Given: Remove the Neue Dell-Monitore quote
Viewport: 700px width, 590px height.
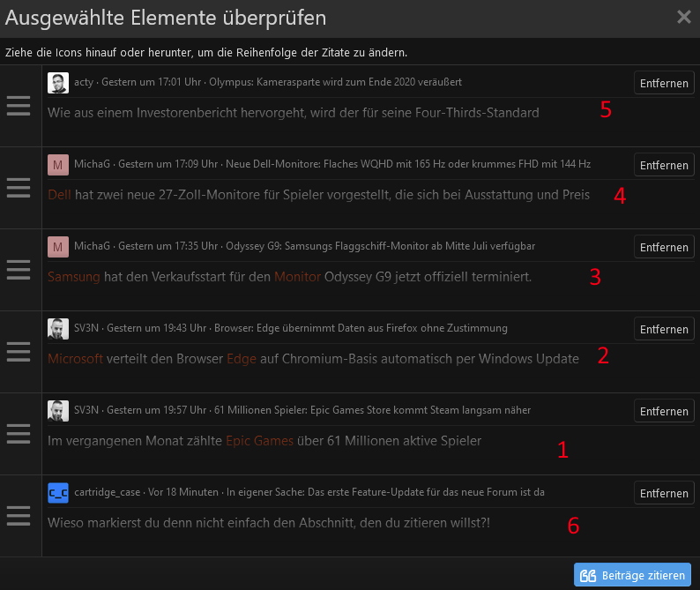Looking at the screenshot, I should 664,165.
